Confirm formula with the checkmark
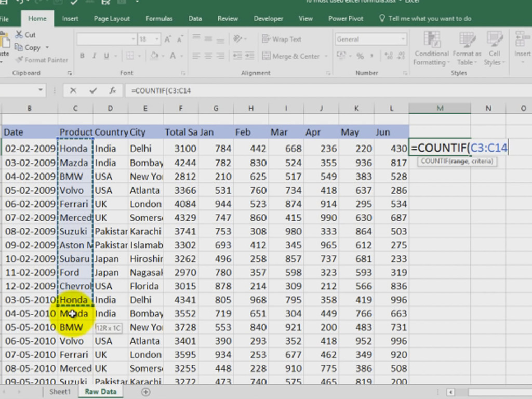Image resolution: width=532 pixels, height=399 pixels. tap(93, 90)
